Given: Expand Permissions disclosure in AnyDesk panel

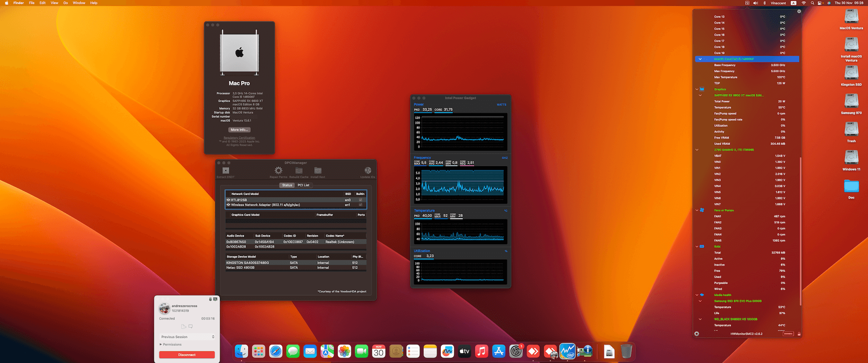Looking at the screenshot, I should tap(161, 344).
